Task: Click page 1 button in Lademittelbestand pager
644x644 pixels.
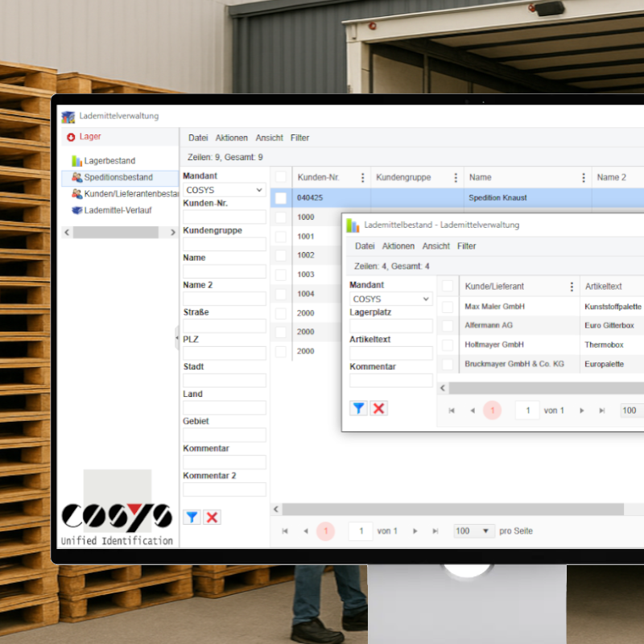Action: coord(493,411)
